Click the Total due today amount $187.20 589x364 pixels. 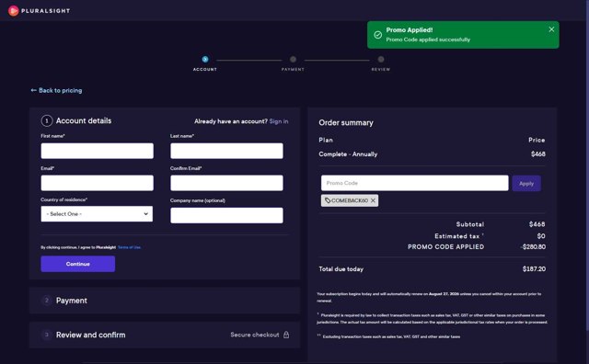click(x=534, y=269)
